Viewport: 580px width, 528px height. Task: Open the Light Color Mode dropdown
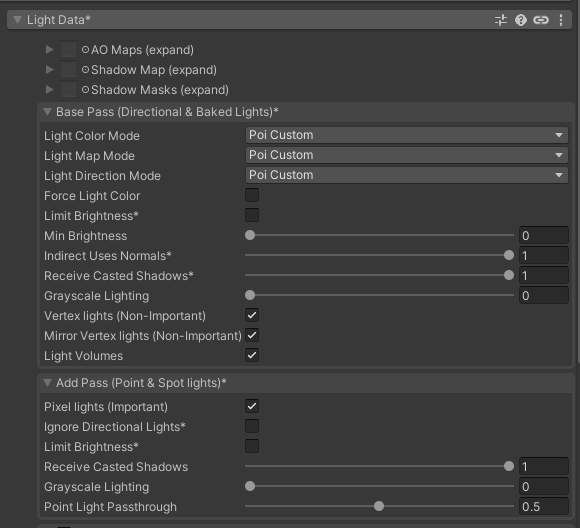(x=407, y=135)
